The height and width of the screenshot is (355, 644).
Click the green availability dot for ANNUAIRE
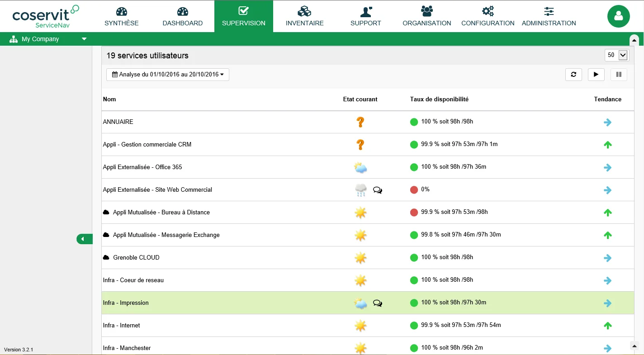414,122
